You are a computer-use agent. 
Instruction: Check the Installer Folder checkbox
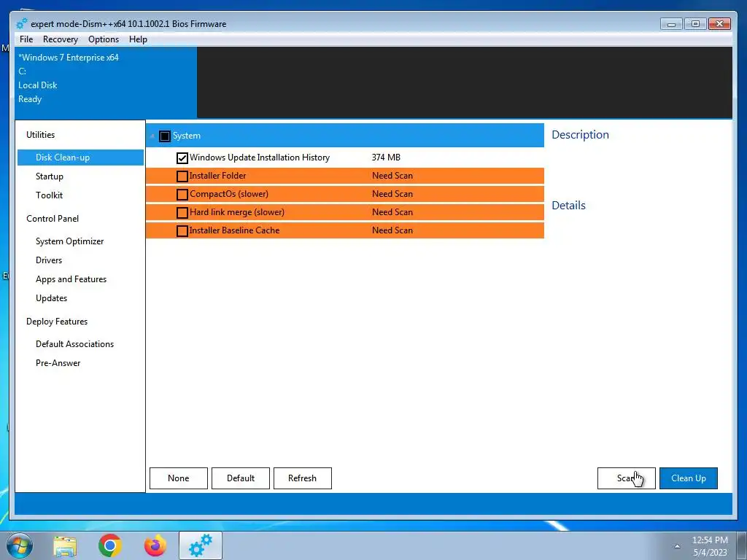(x=182, y=176)
